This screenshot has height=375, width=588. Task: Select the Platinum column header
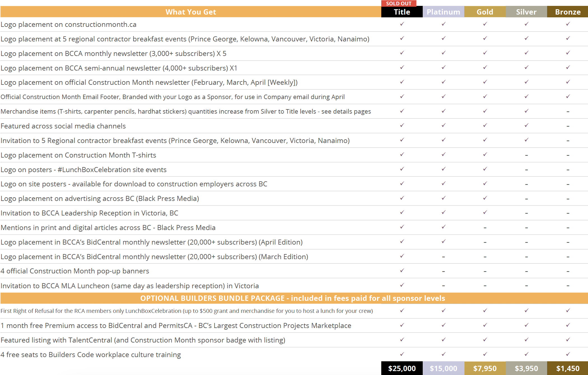click(443, 12)
